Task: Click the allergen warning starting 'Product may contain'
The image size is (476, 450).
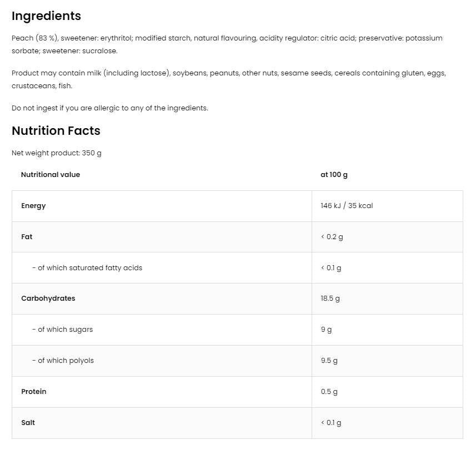Action: (x=228, y=79)
